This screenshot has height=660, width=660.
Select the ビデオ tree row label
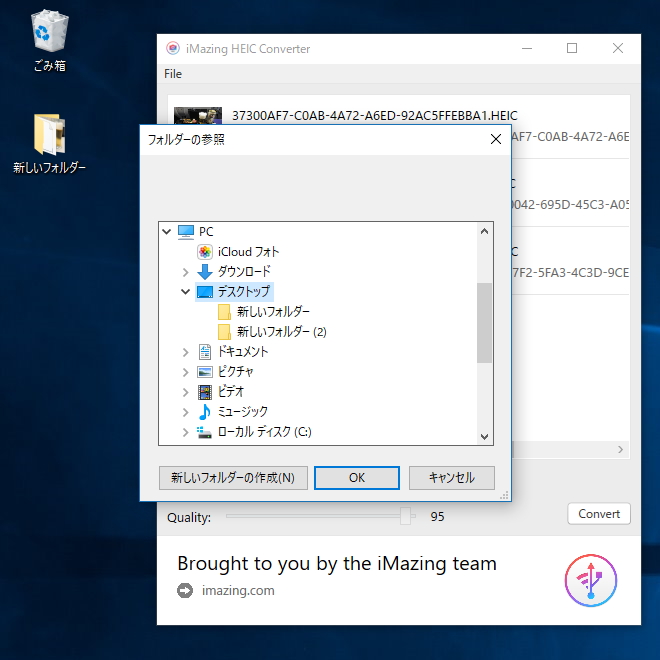[x=231, y=392]
